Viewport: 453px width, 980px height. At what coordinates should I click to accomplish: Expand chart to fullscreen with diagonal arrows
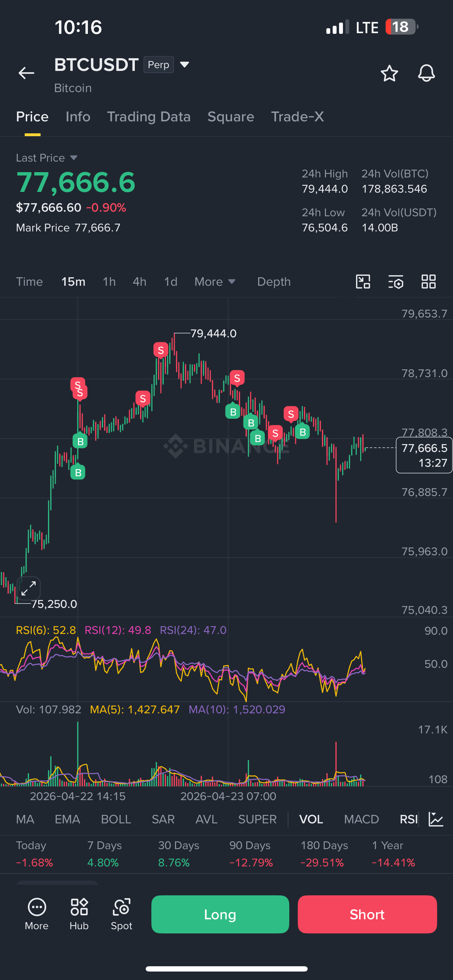(x=29, y=588)
